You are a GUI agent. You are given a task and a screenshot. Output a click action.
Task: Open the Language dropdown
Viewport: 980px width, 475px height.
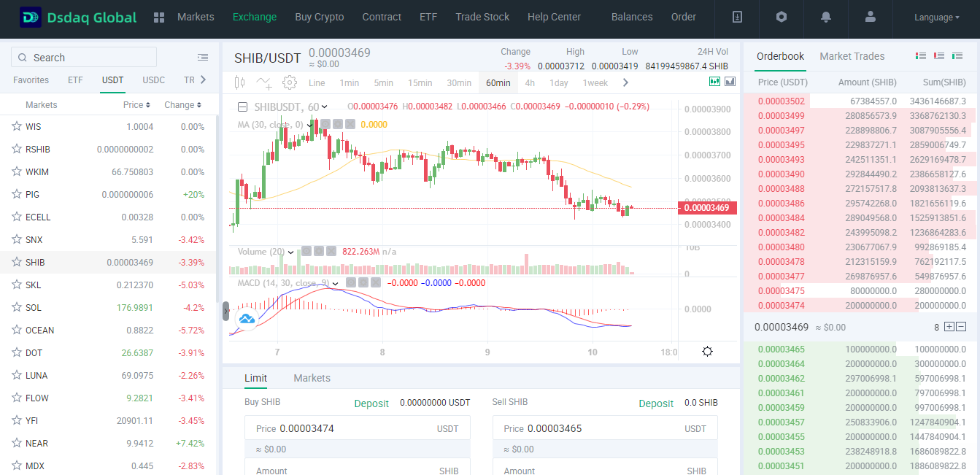937,18
